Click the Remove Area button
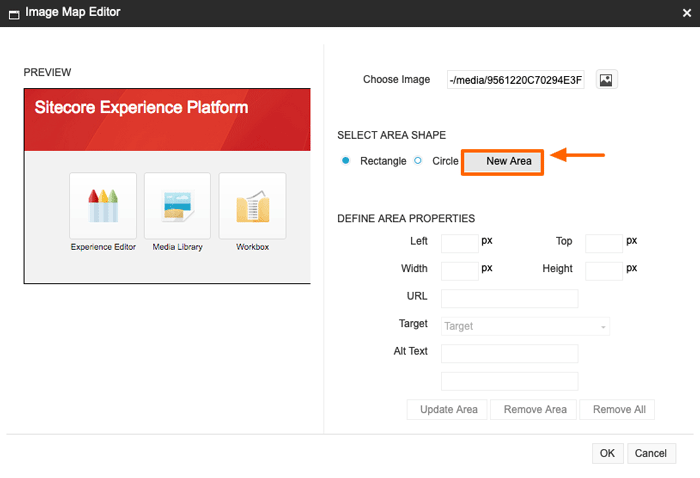Screen dimensions: 700x478 (x=535, y=409)
